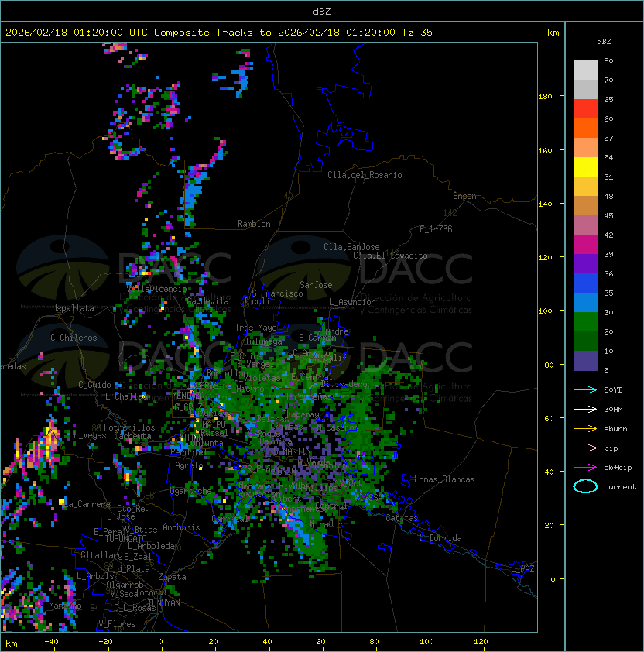Click the pink bip arrow in legend
Viewport: 644px width, 652px height.
[585, 448]
